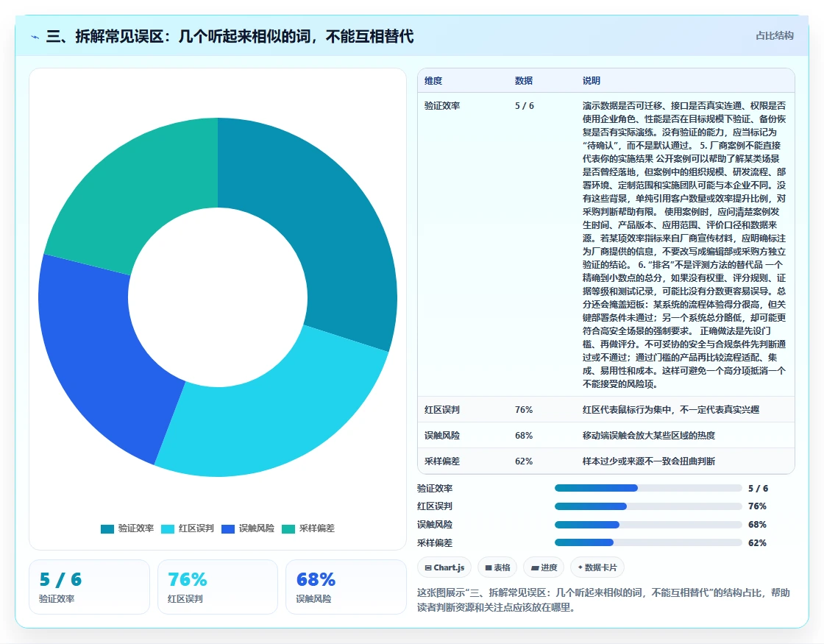Image resolution: width=824 pixels, height=644 pixels.
Task: Select the 5 / 6 value in table
Action: [x=525, y=106]
